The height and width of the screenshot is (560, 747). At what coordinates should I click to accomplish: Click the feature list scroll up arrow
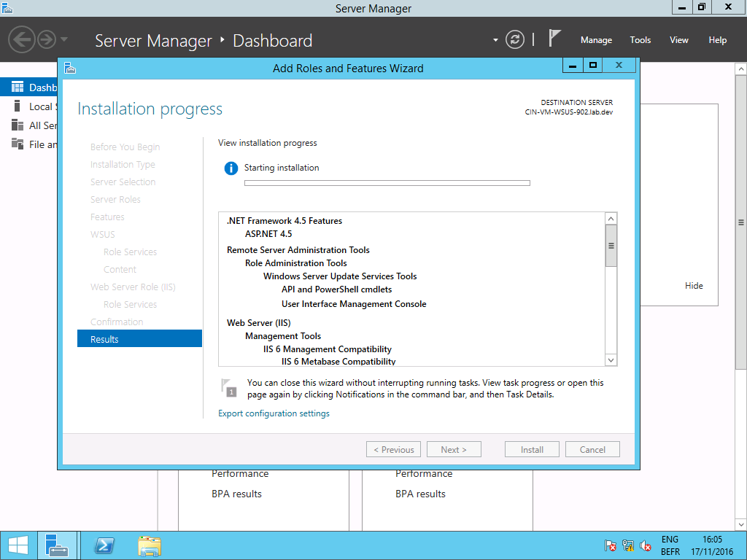coord(611,219)
